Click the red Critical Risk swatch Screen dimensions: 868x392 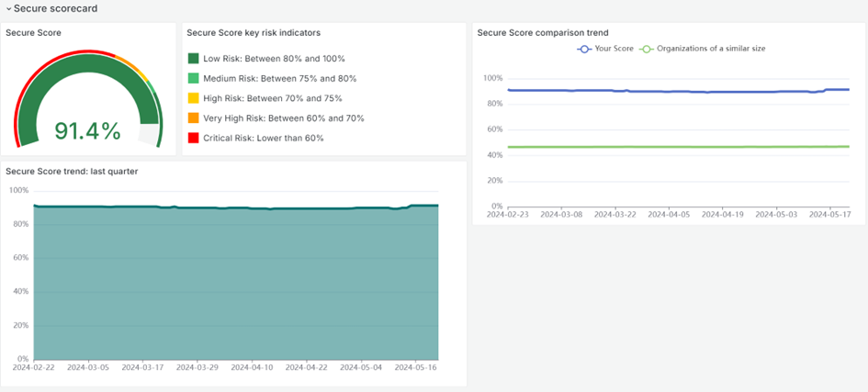(x=194, y=138)
